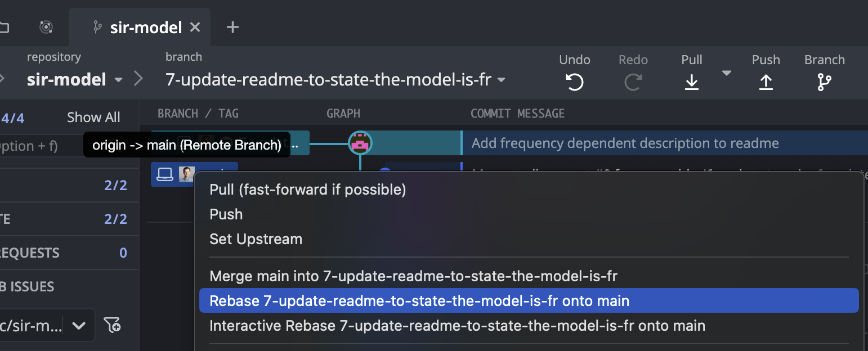Select Interactive Rebase onto main option
This screenshot has height=351, width=868.
tap(457, 326)
